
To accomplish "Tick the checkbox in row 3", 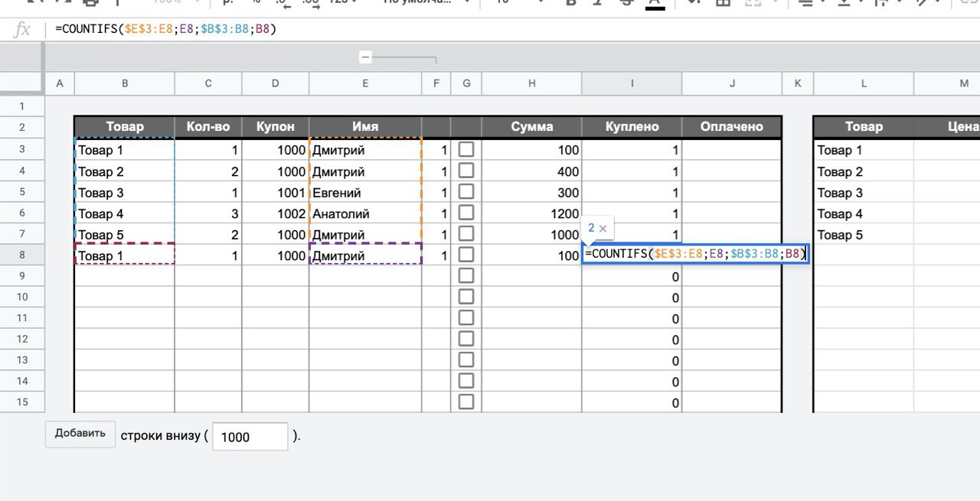I will pyautogui.click(x=465, y=150).
